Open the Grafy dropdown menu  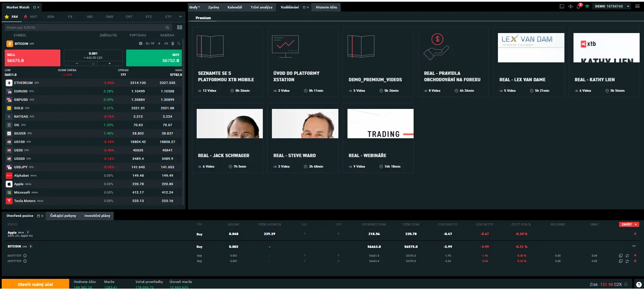(x=195, y=7)
